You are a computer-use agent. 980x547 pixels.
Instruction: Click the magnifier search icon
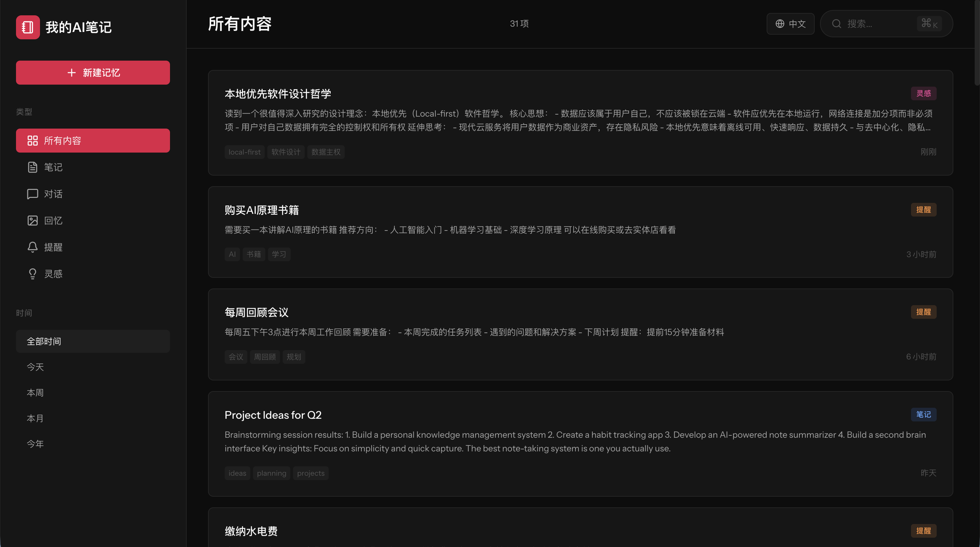click(836, 24)
